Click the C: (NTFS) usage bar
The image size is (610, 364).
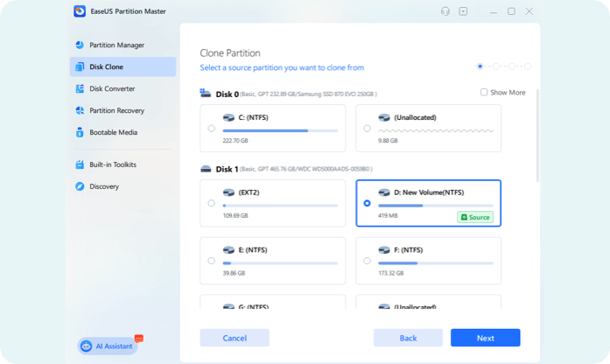(x=280, y=130)
